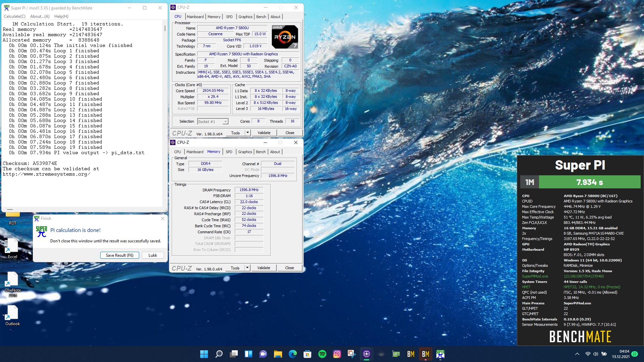Open About tab in bottom CPU-Z window
644x362 pixels.
coord(275,152)
